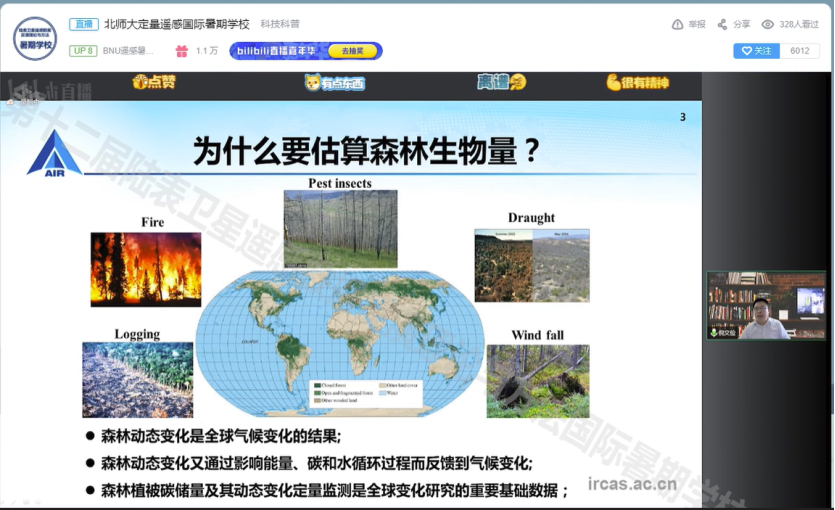
Task: Toggle the 关注 follow button
Action: pyautogui.click(x=755, y=51)
